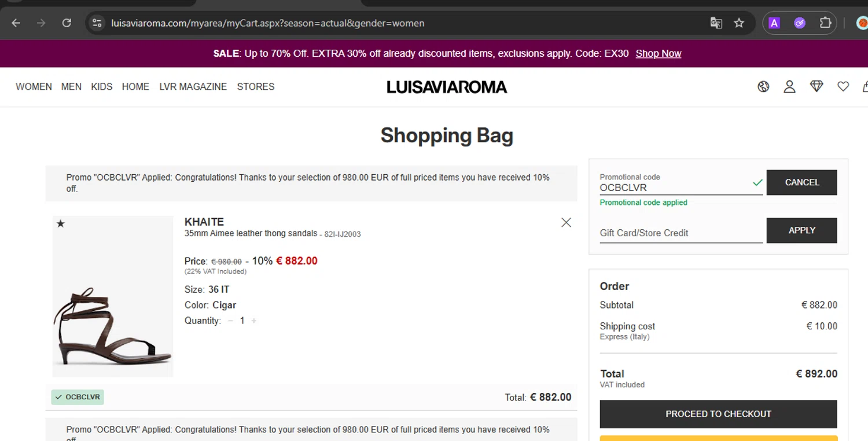Bookmark page with star icon
Screen dimensions: 868x441
[x=739, y=23]
